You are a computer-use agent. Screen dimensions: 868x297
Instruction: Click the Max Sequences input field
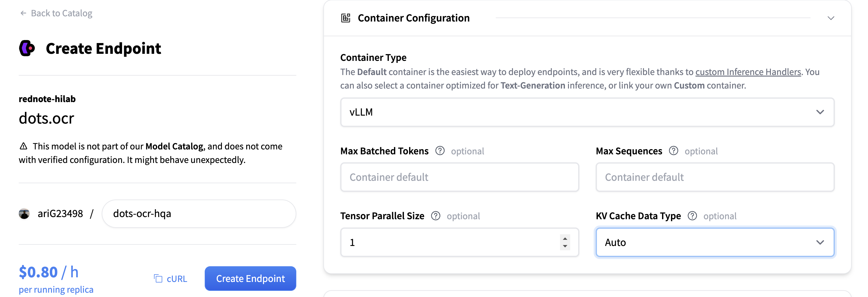[x=714, y=177]
